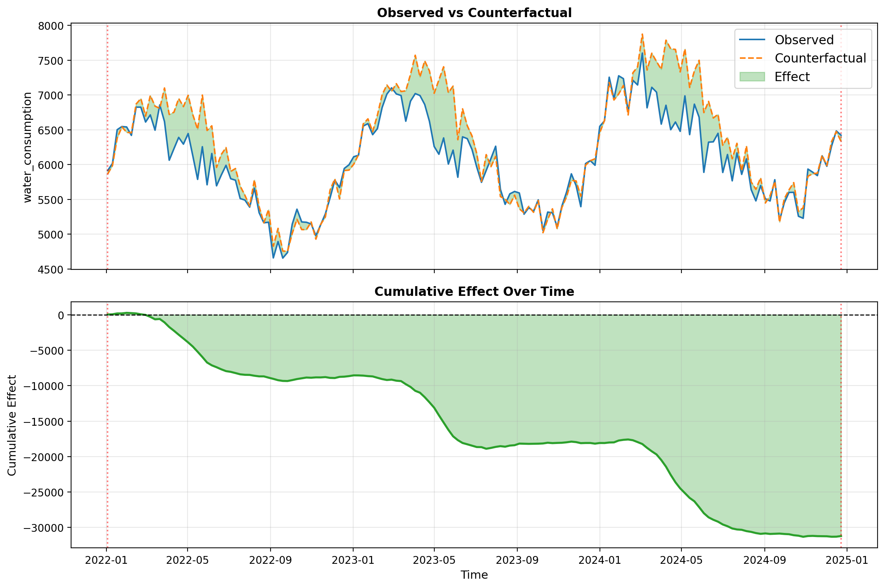
Task: Click the Counterfactual legend label
Action: click(820, 58)
